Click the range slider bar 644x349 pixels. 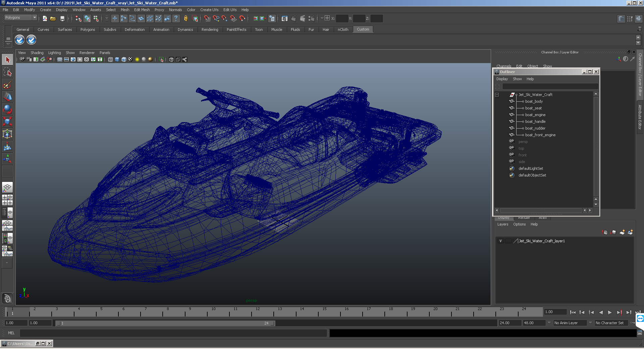coord(165,323)
